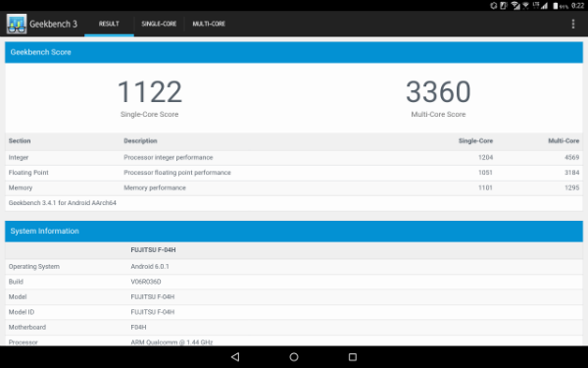Tap the Section column header

click(20, 140)
